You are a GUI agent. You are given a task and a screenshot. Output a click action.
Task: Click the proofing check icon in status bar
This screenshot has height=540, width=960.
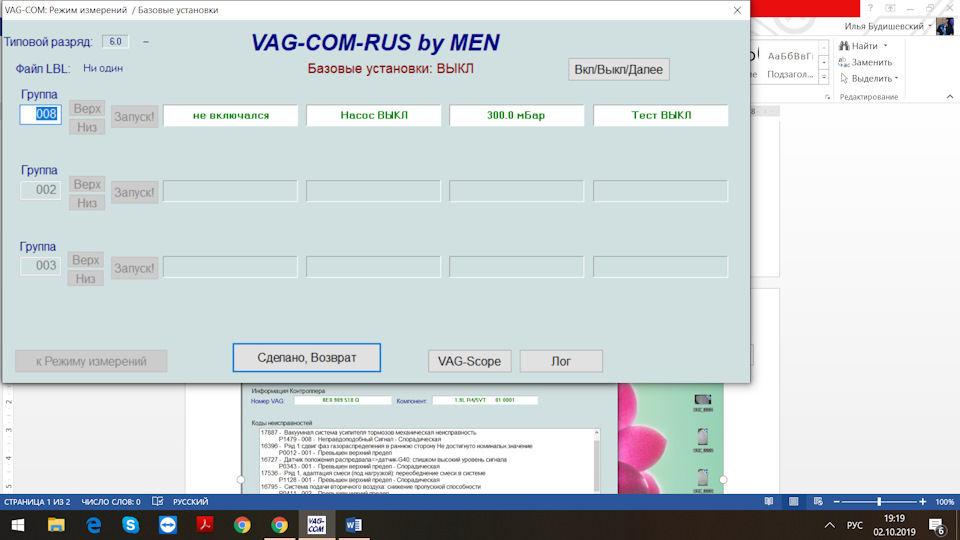pyautogui.click(x=157, y=502)
